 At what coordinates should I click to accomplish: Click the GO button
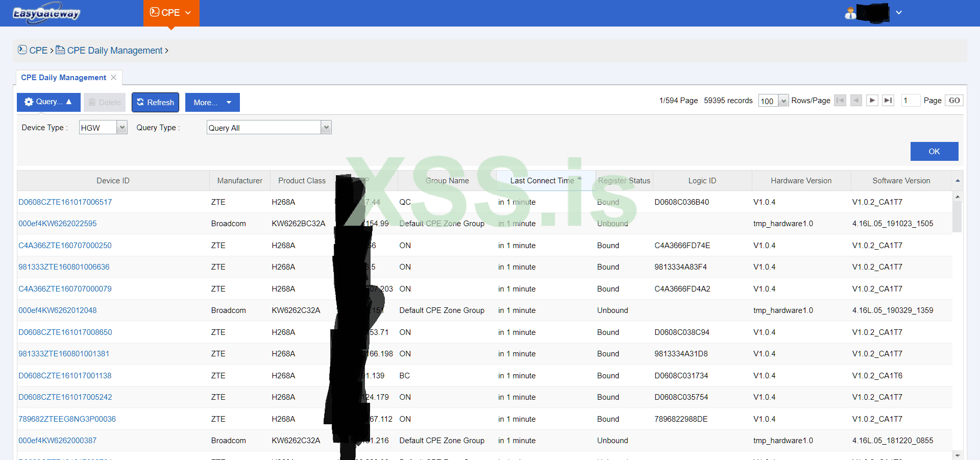(954, 101)
